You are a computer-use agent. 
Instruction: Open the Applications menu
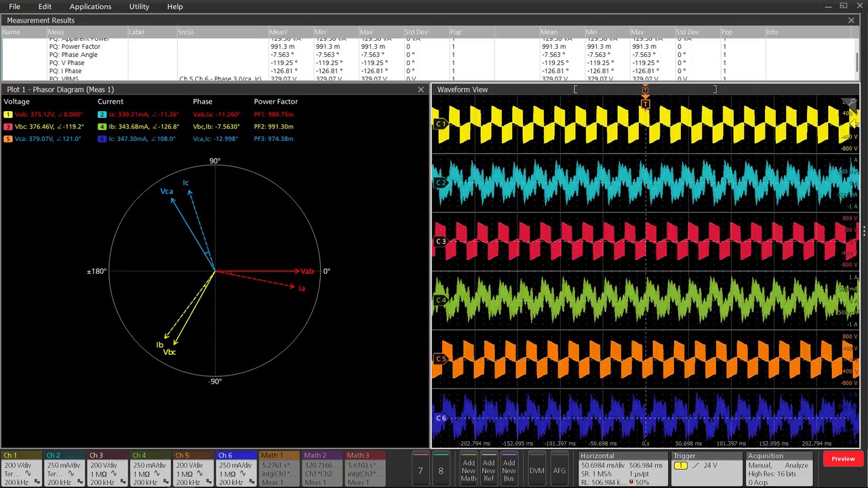point(90,6)
